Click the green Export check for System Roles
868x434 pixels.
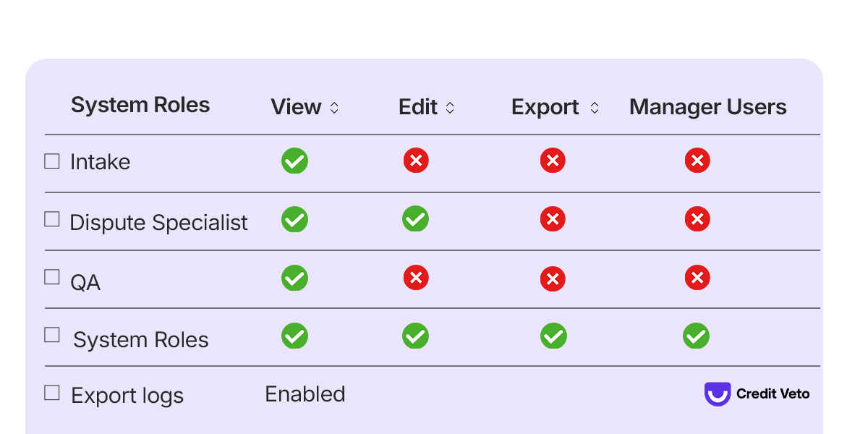point(553,336)
